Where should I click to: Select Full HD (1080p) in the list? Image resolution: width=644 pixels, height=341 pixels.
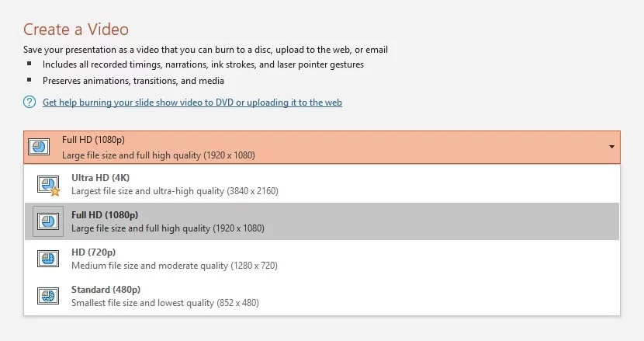[105, 215]
